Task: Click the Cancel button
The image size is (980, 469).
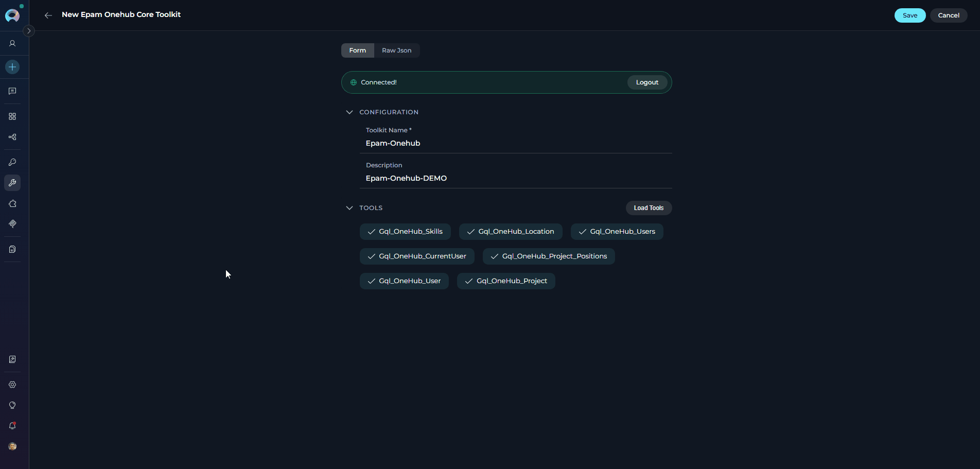Action: (x=949, y=15)
